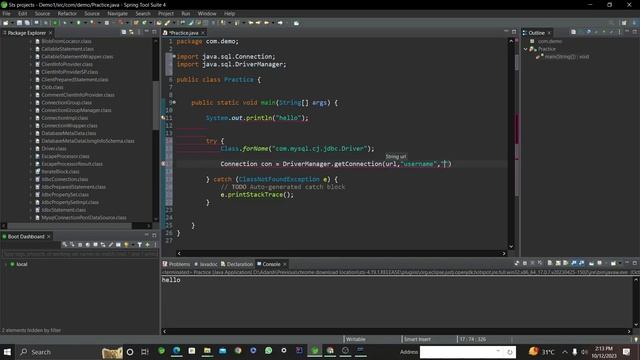Open Back navigation history dropdown
640x360 pixels.
273,23
